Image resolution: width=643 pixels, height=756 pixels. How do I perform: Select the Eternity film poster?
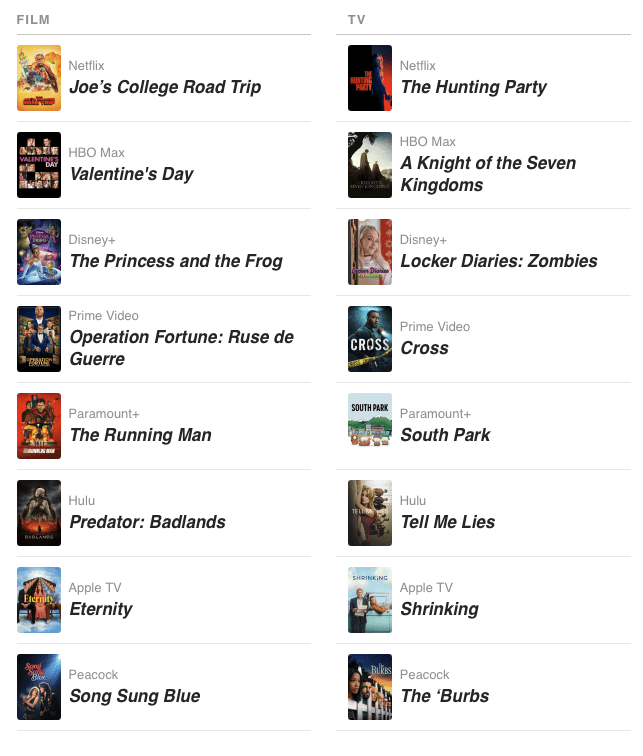pos(39,600)
